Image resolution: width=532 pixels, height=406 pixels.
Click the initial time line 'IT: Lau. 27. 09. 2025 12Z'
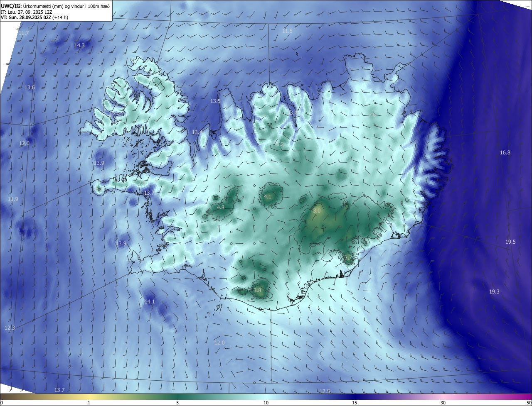pyautogui.click(x=27, y=12)
